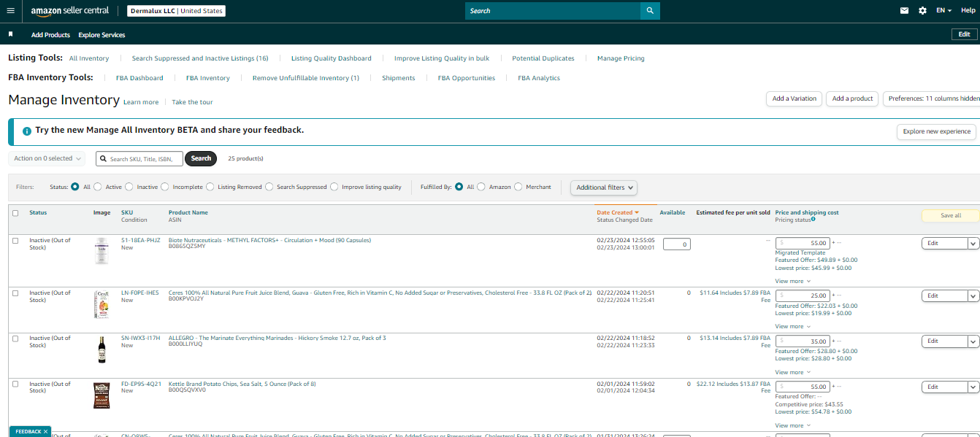Click the bookmark flag icon

(x=11, y=34)
